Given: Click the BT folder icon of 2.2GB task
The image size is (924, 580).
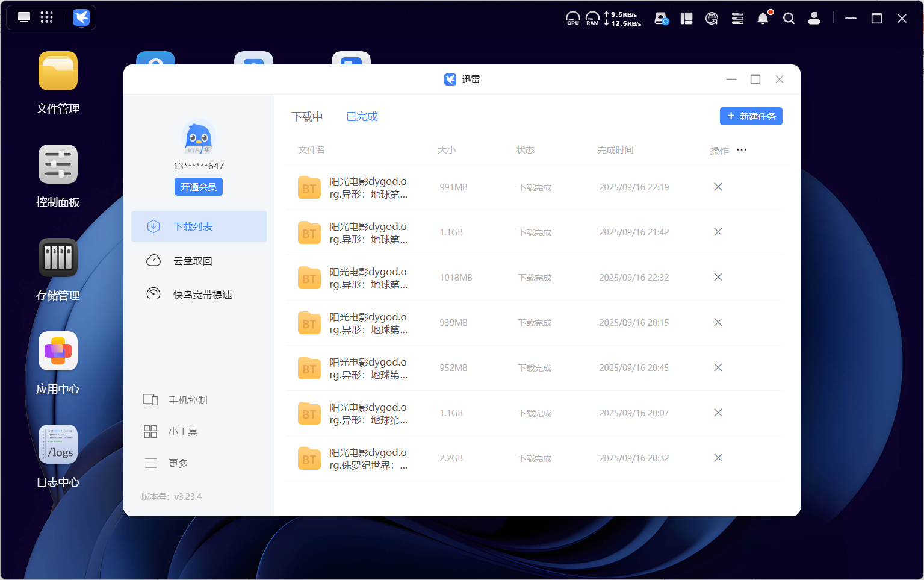Looking at the screenshot, I should [x=309, y=458].
